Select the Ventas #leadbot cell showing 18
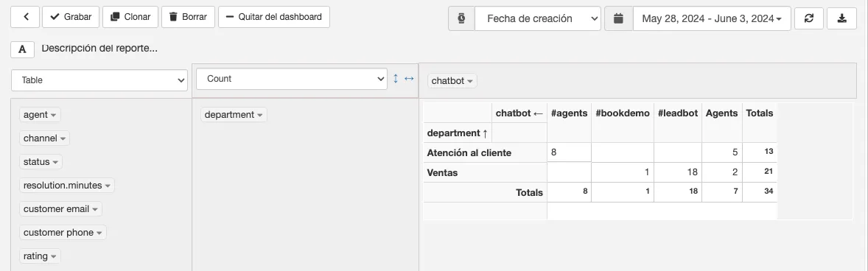868x271 pixels. pos(678,172)
